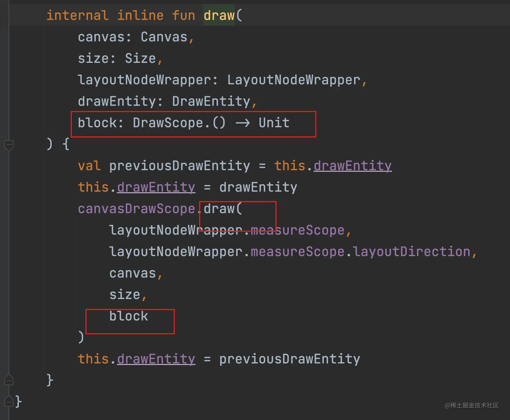The height and width of the screenshot is (420, 510).
Task: Click the 'inline' keyword
Action: (x=140, y=16)
